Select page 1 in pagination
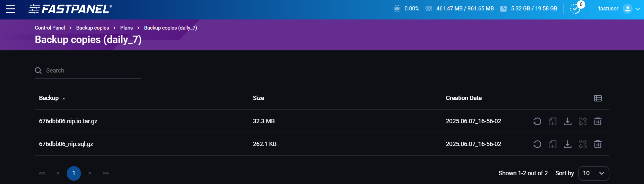The height and width of the screenshot is (184, 644). coord(74,173)
